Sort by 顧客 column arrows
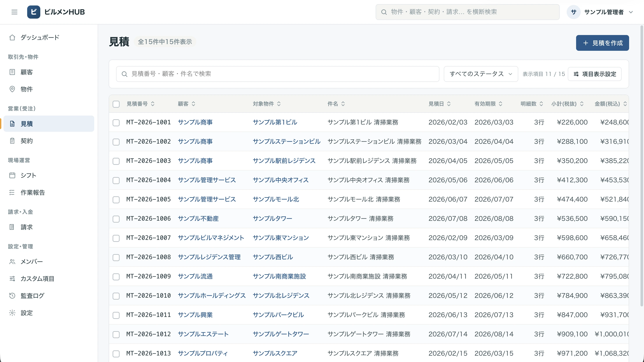The image size is (644, 362). [193, 104]
